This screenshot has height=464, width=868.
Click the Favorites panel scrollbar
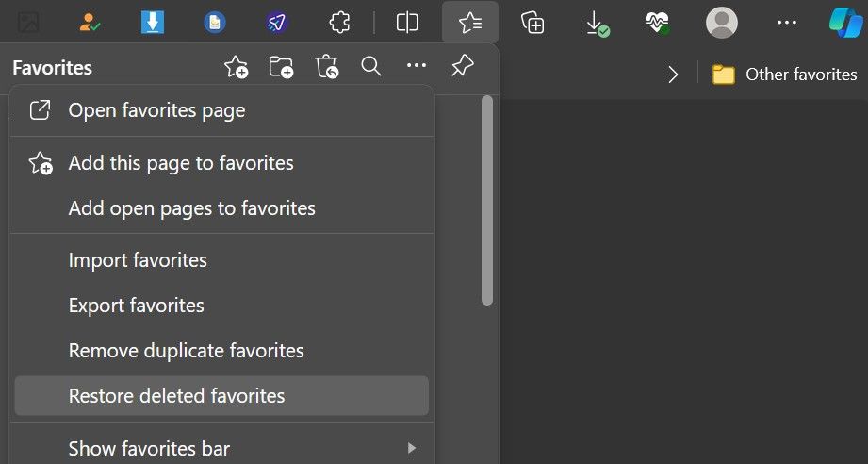(487, 200)
